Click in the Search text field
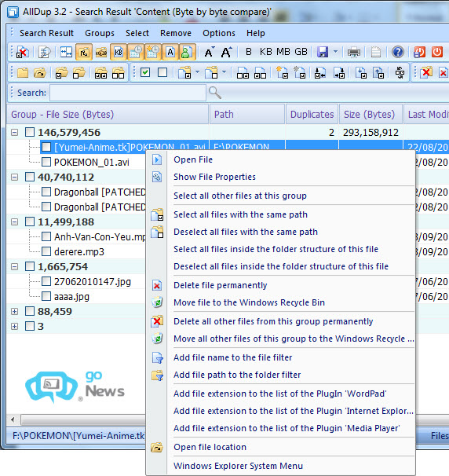This screenshot has height=476, width=449. (128, 93)
